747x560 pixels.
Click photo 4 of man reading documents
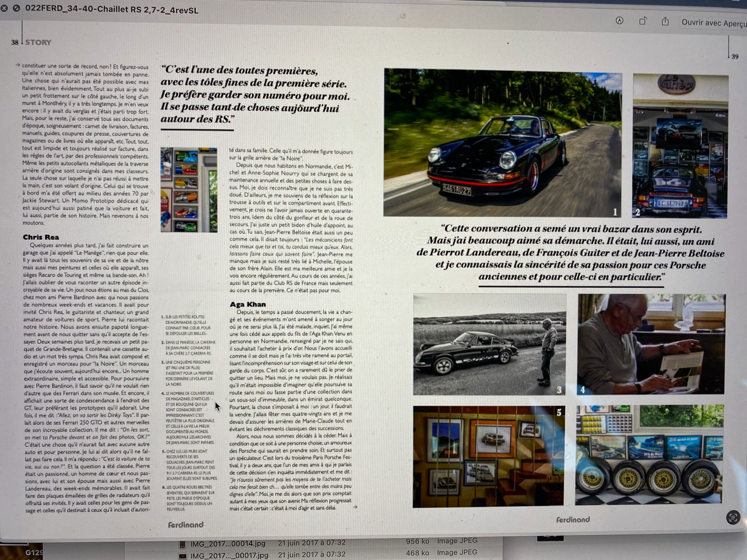click(651, 344)
